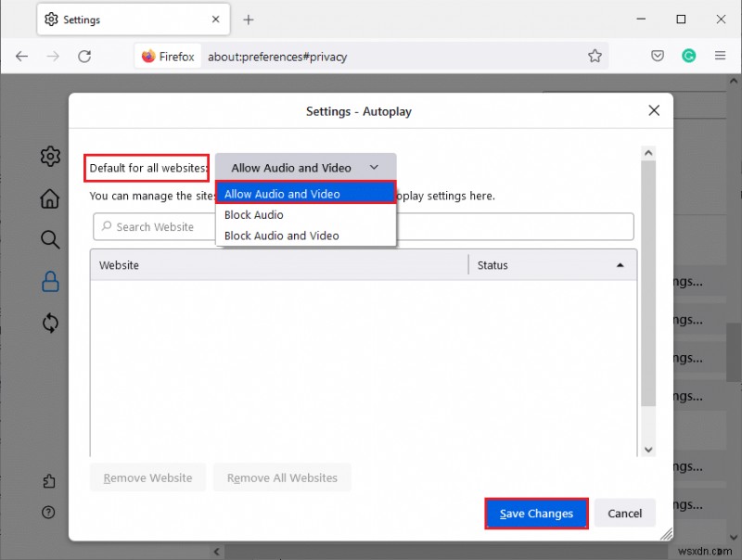The width and height of the screenshot is (742, 560).
Task: Open a new browser tab
Action: (249, 19)
